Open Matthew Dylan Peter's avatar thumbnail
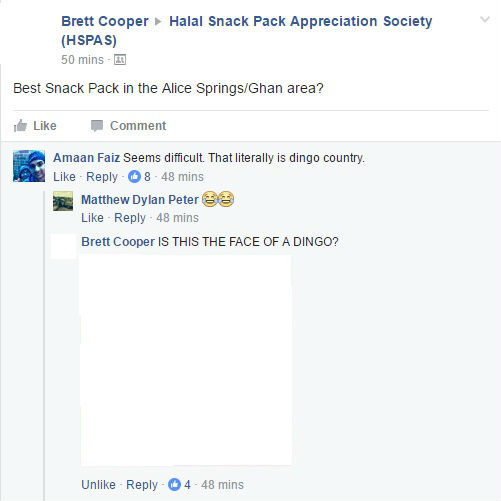501x501 pixels. click(63, 201)
